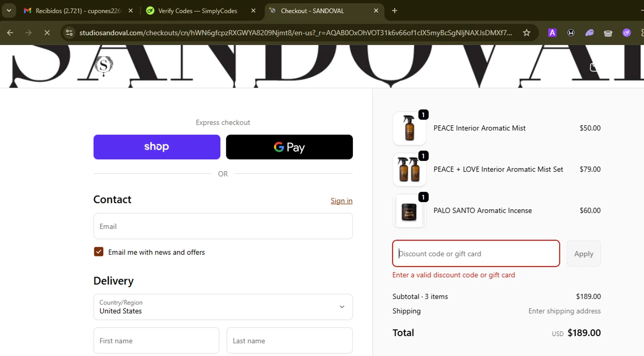Follow the Sign in link
The height and width of the screenshot is (356, 644).
click(341, 201)
